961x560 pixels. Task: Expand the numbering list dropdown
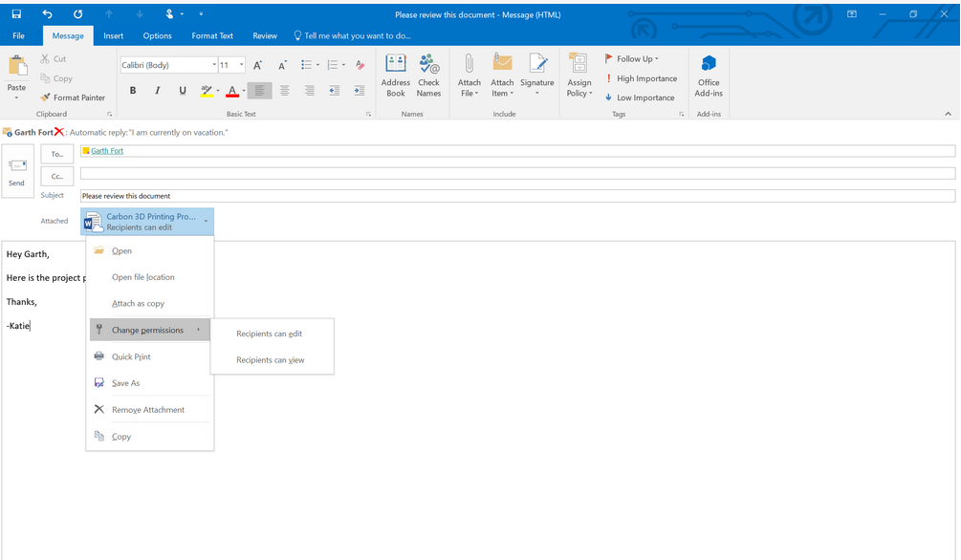point(343,65)
